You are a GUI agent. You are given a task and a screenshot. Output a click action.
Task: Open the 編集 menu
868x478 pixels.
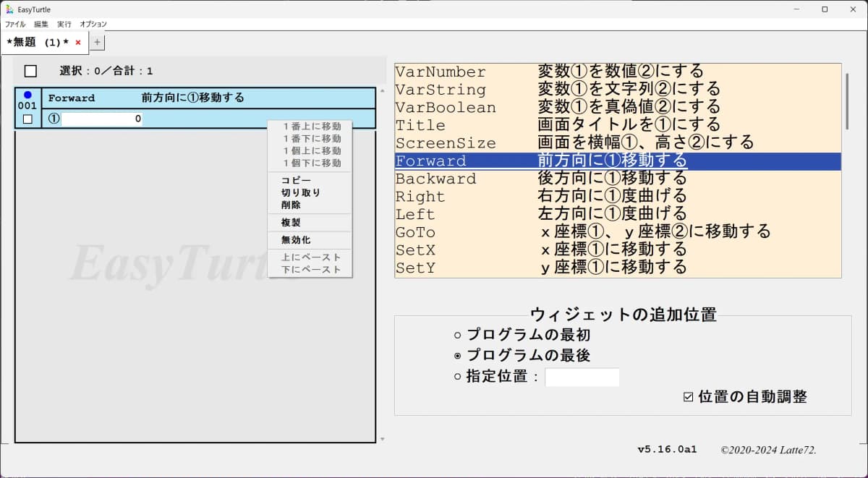coord(41,25)
